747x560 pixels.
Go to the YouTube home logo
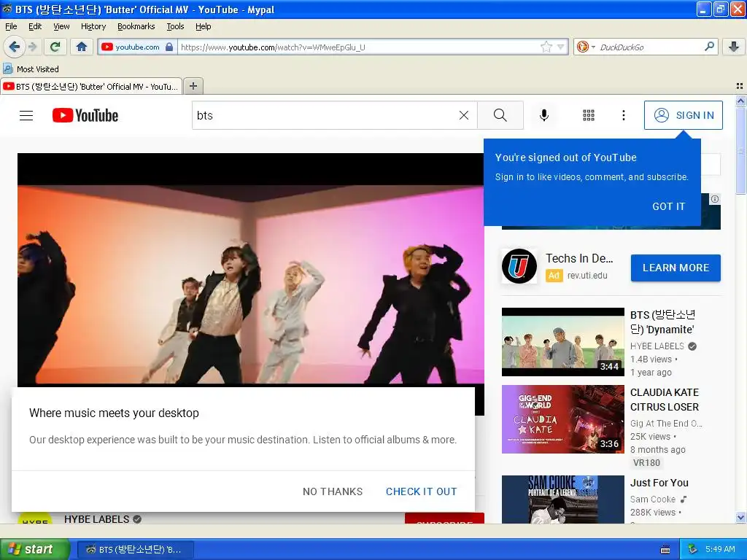click(85, 115)
